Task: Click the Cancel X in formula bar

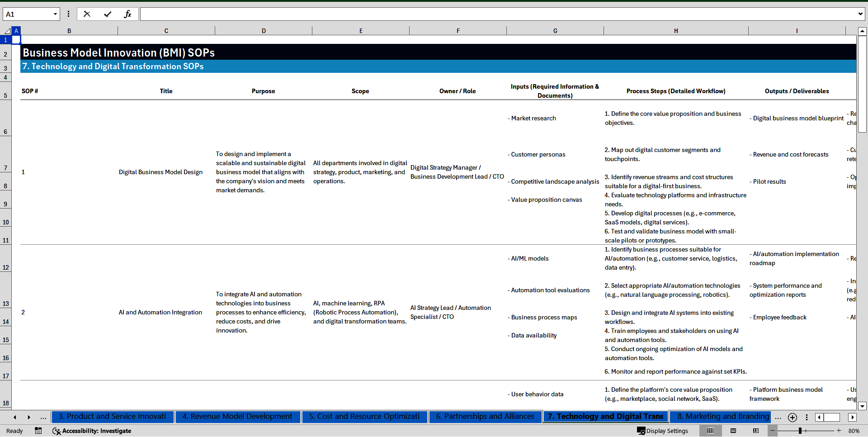Action: [x=87, y=14]
